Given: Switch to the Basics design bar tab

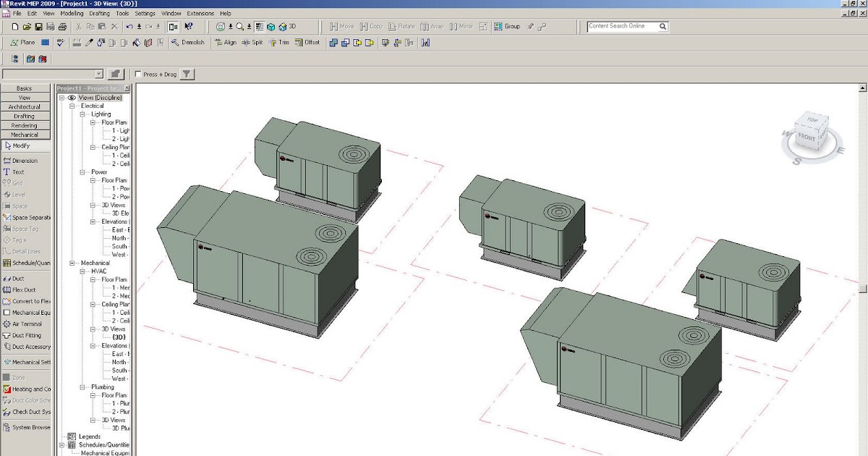Looking at the screenshot, I should 25,88.
